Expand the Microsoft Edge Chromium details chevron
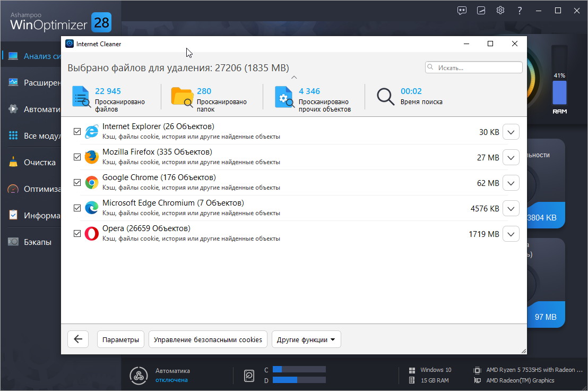This screenshot has width=588, height=391. (511, 209)
